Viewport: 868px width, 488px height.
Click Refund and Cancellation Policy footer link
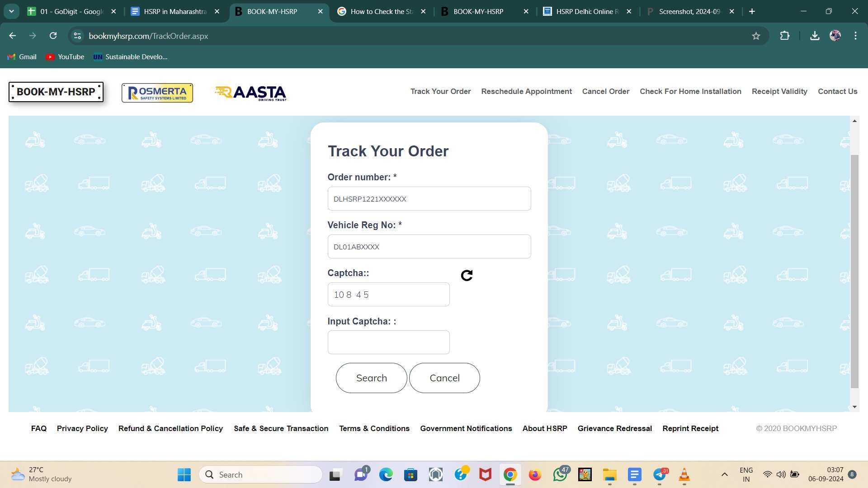coord(170,428)
